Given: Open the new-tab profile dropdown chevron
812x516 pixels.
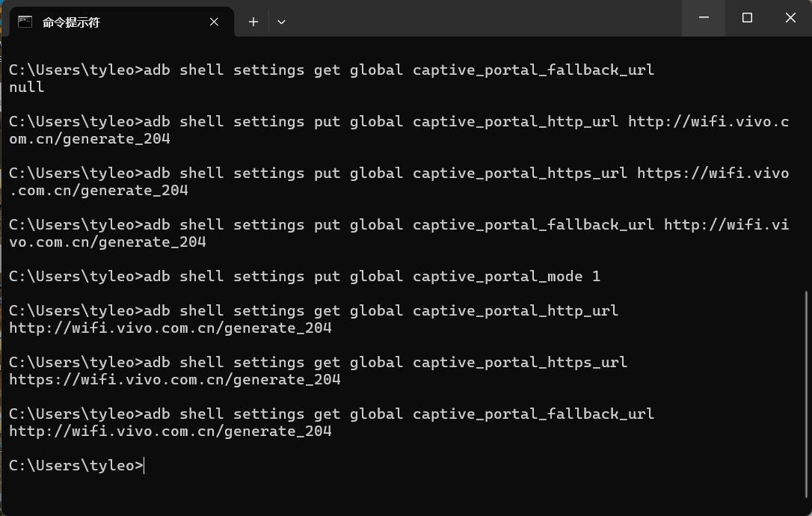Looking at the screenshot, I should (281, 22).
